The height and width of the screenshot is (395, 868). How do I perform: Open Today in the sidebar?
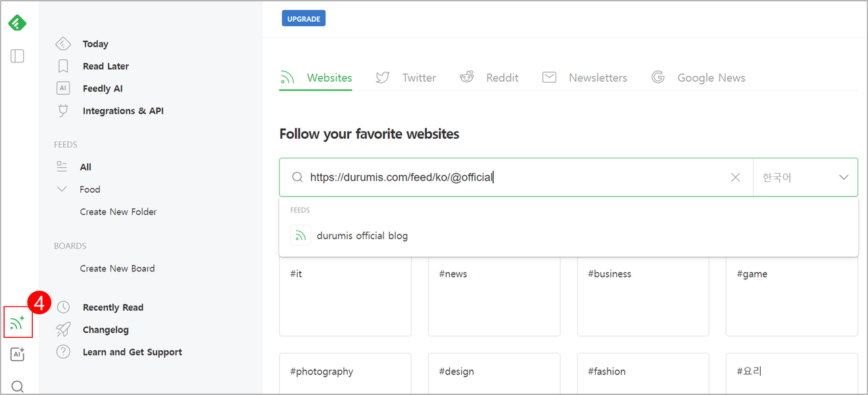click(x=95, y=44)
